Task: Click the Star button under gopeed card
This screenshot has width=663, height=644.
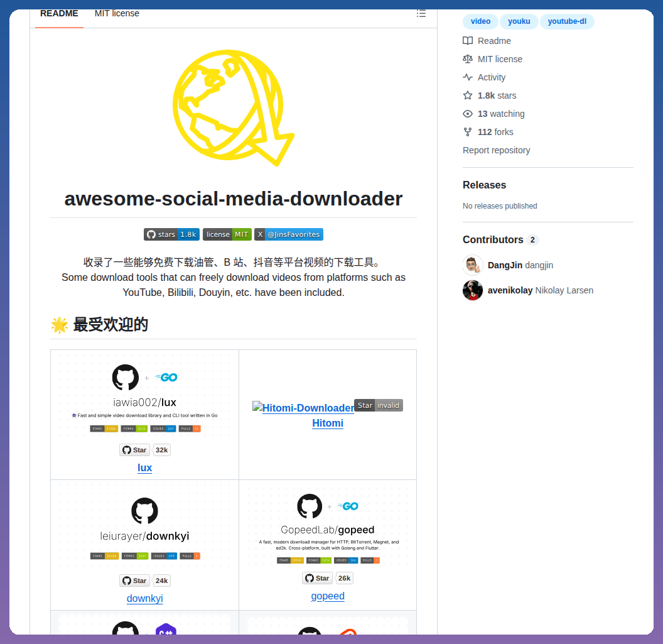Action: 317,578
